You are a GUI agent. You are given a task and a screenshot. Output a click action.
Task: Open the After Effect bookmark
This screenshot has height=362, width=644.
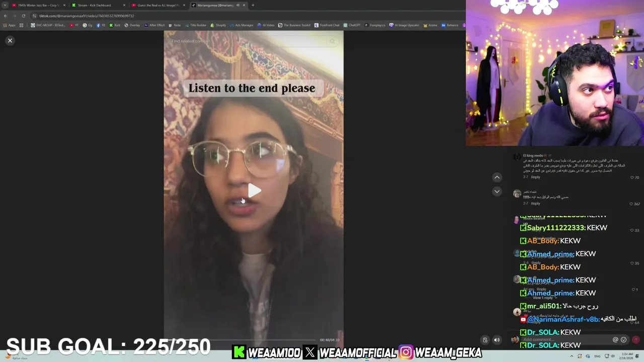point(154,25)
